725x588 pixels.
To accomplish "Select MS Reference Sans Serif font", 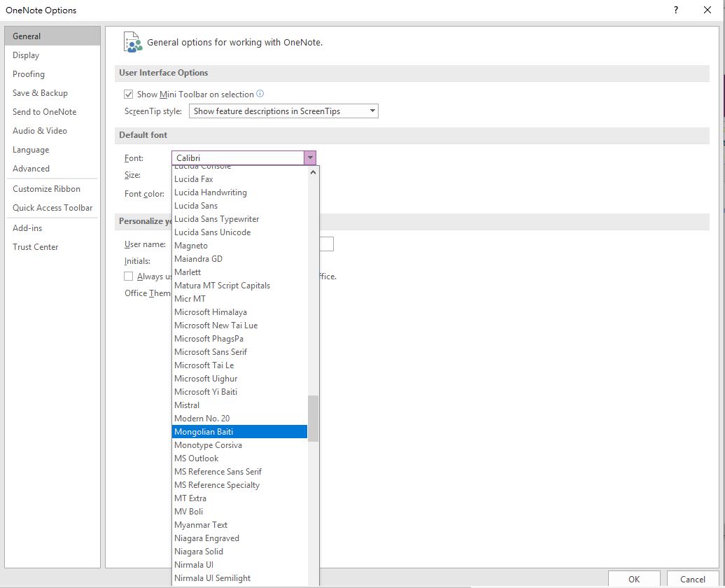I will point(239,472).
